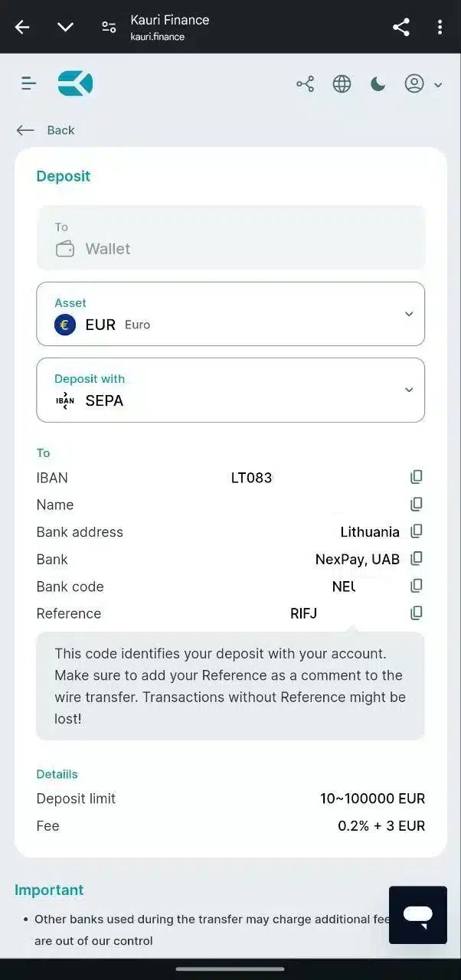Click the To Wallet field
Image resolution: width=461 pixels, height=980 pixels.
click(230, 237)
